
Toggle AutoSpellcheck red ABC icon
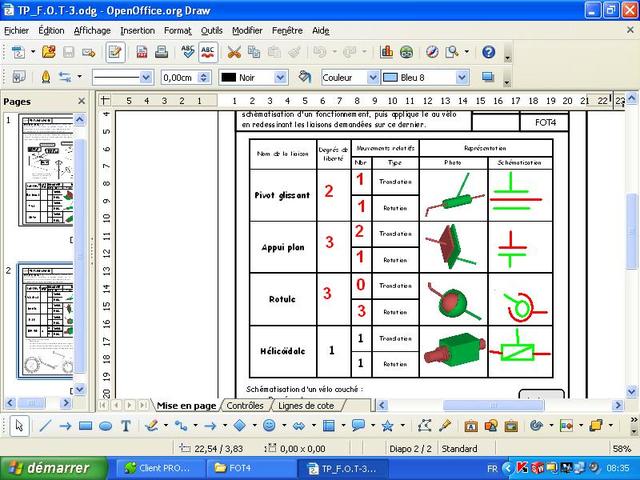tap(208, 52)
